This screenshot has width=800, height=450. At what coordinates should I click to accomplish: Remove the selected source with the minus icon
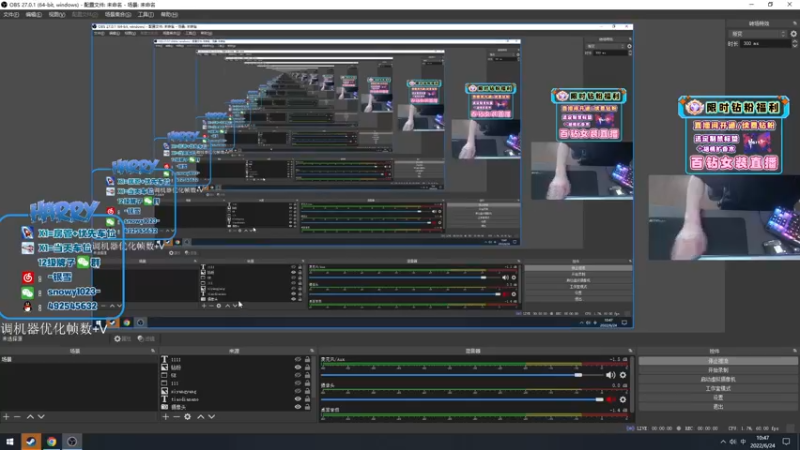pos(177,417)
